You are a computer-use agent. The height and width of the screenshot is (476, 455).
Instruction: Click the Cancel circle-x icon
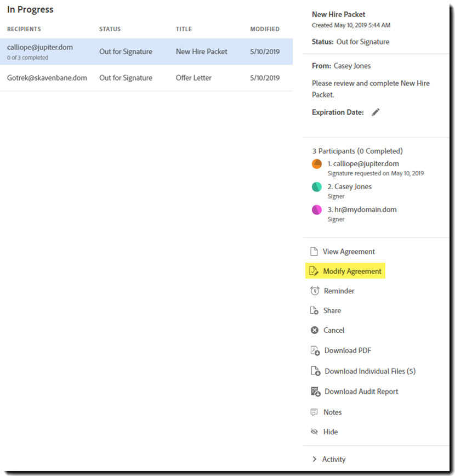[x=315, y=330]
